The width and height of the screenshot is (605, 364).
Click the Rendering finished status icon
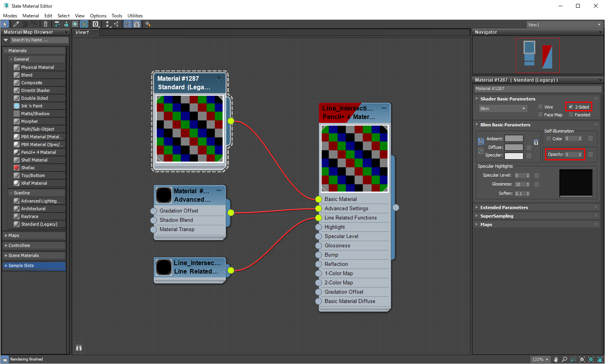tap(5, 359)
